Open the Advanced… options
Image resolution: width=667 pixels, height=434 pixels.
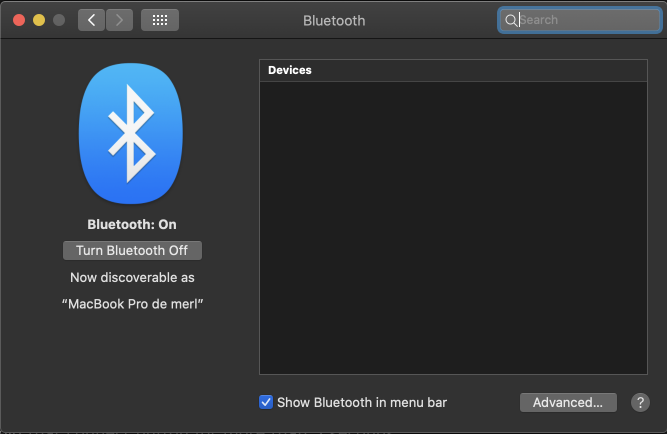click(x=568, y=403)
